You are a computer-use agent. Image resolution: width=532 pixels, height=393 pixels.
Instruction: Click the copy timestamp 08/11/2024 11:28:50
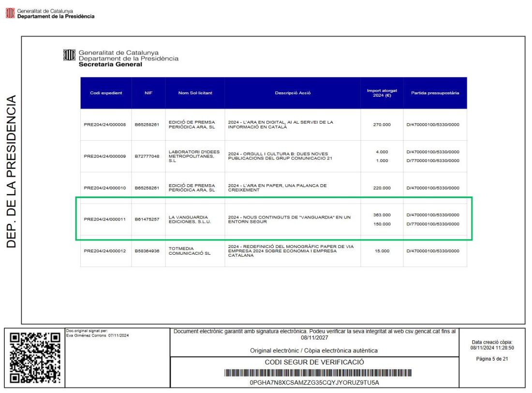[492, 348]
